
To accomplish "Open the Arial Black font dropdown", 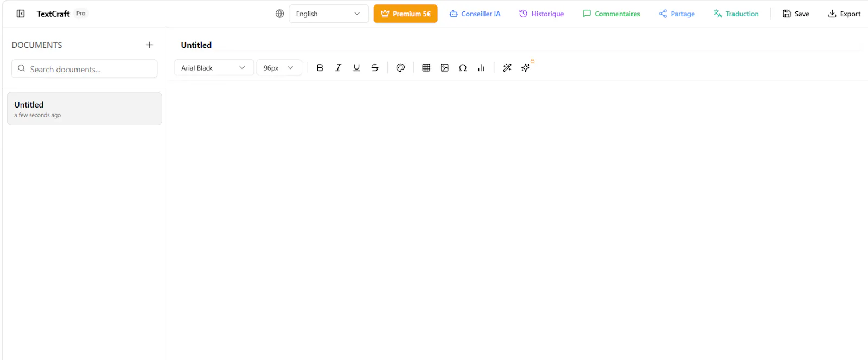I will [214, 68].
